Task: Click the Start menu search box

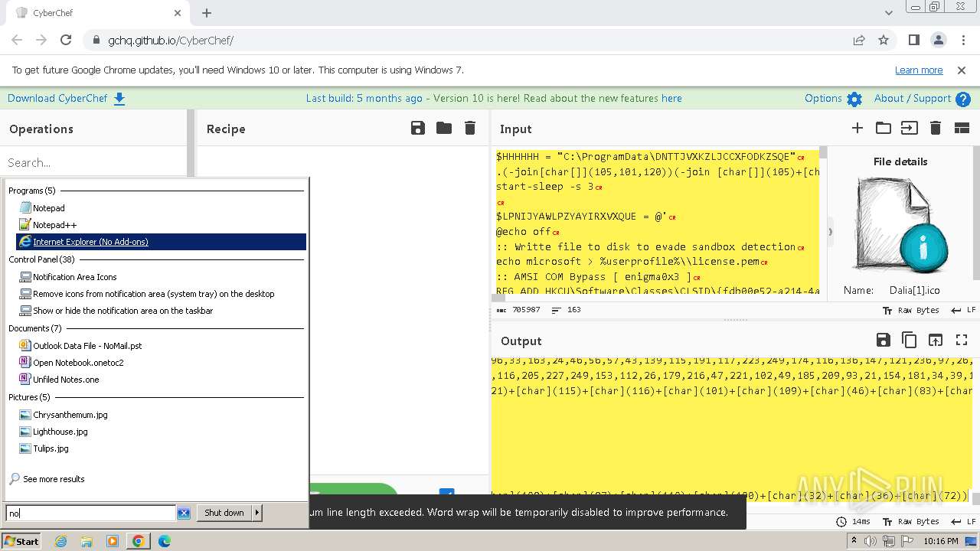Action: pyautogui.click(x=91, y=513)
